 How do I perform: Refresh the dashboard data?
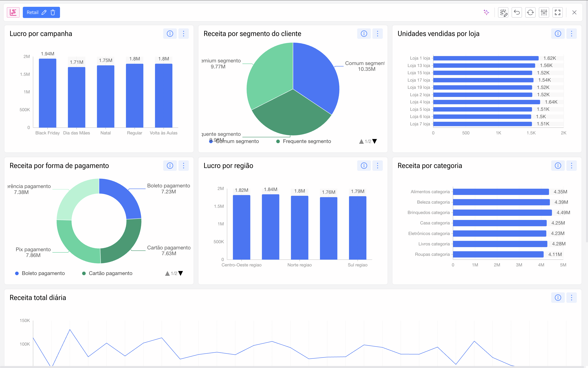pos(530,12)
